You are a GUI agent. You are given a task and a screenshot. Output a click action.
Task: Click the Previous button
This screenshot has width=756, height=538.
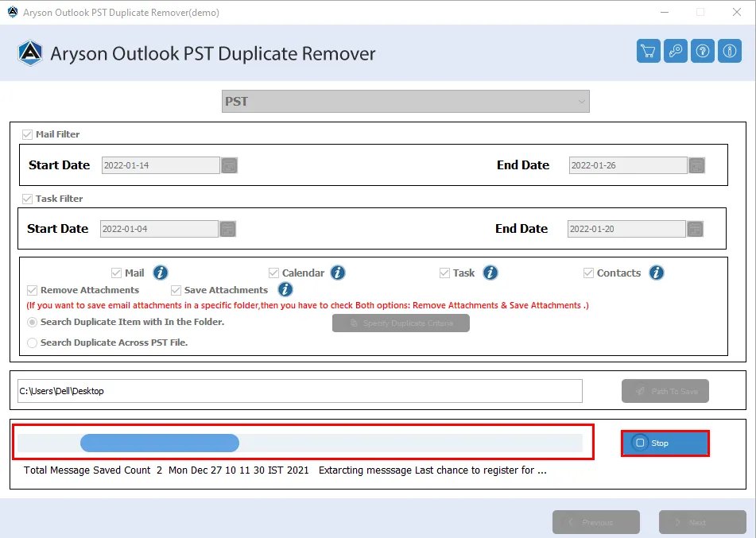[x=596, y=522]
